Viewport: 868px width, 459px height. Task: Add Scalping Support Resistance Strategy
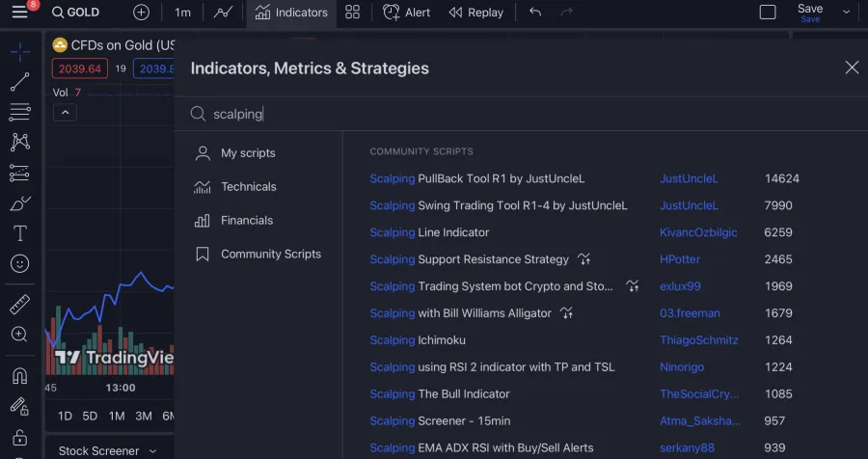(470, 259)
